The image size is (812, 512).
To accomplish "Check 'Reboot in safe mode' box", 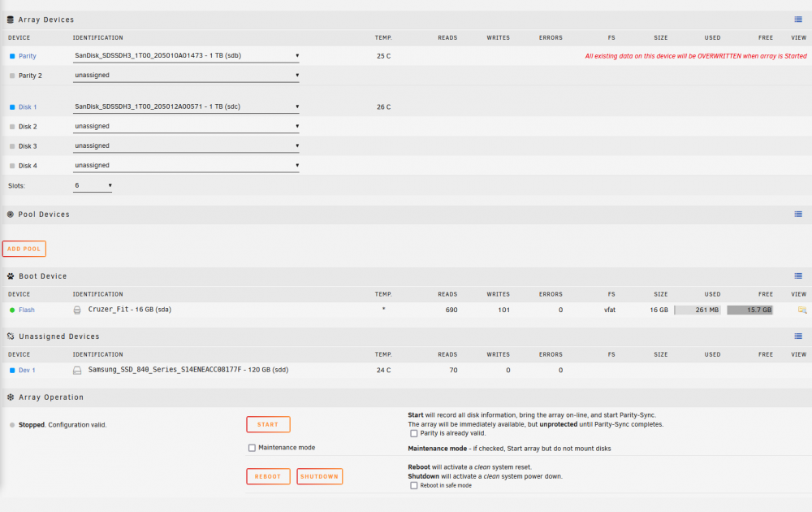I will (x=414, y=485).
